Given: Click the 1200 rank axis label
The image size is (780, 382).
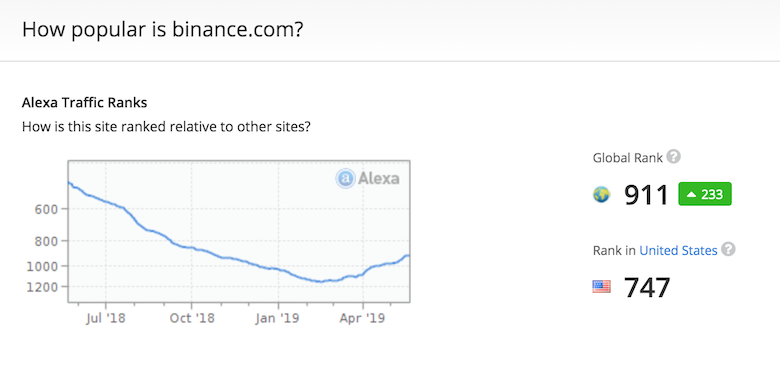Looking at the screenshot, I should pos(42,287).
